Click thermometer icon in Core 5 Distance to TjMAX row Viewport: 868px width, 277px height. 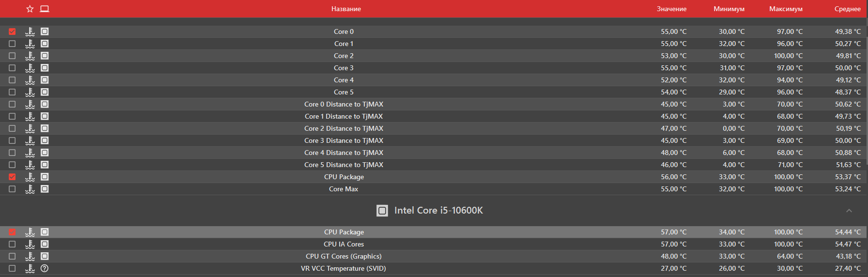pos(30,165)
